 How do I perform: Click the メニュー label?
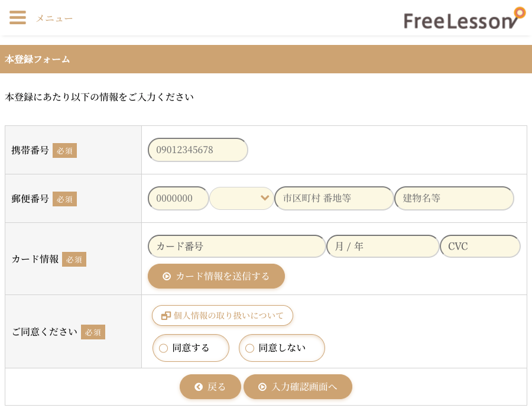click(x=54, y=18)
